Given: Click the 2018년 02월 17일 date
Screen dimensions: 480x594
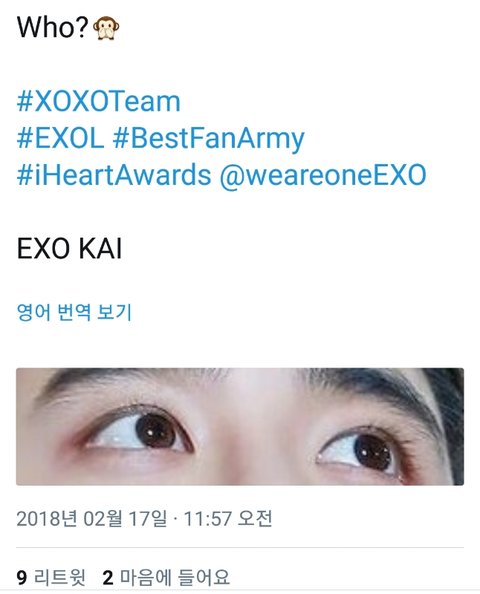Looking at the screenshot, I should click(x=91, y=519).
